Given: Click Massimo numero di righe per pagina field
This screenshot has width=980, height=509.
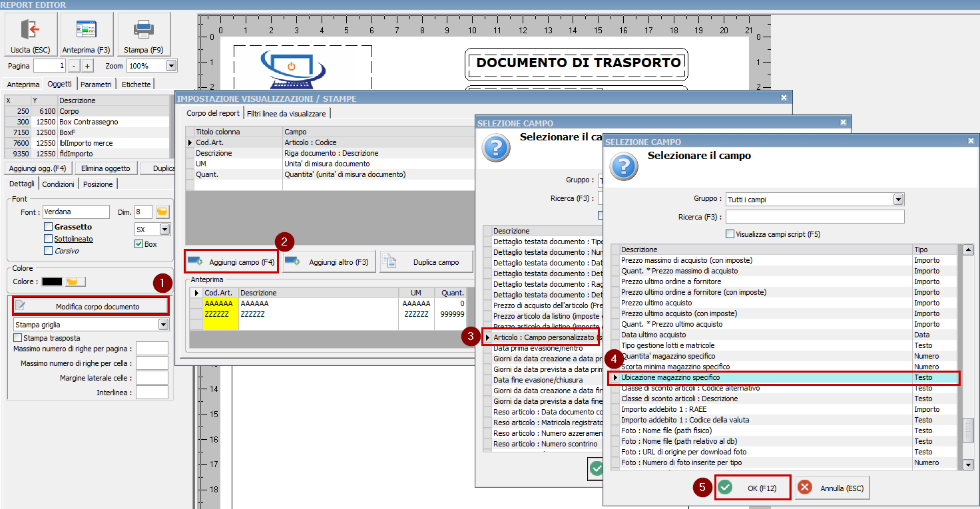Looking at the screenshot, I should coord(152,349).
